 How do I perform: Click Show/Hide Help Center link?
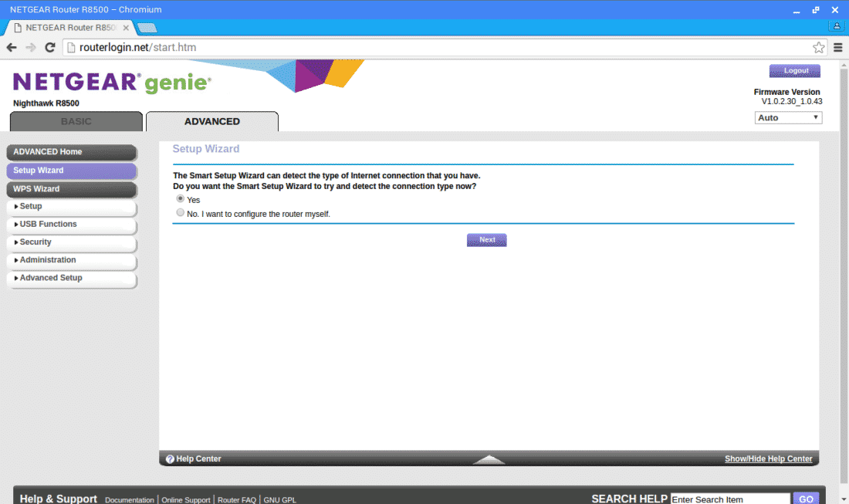coord(768,459)
